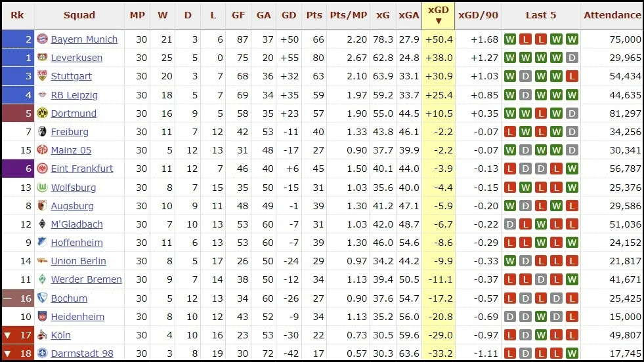The height and width of the screenshot is (362, 644).
Task: Open the Werder Bremen team link
Action: coord(86,279)
